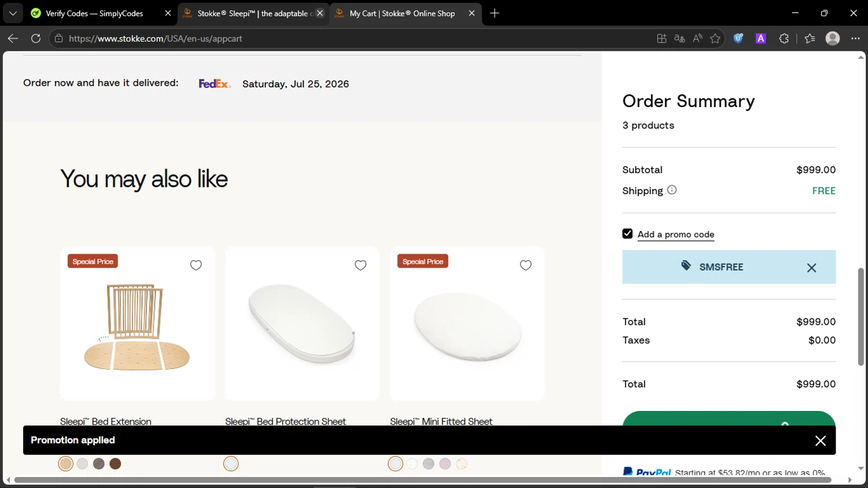The image size is (868, 488).
Task: Click the FedEx delivery logo
Action: pyautogui.click(x=215, y=84)
